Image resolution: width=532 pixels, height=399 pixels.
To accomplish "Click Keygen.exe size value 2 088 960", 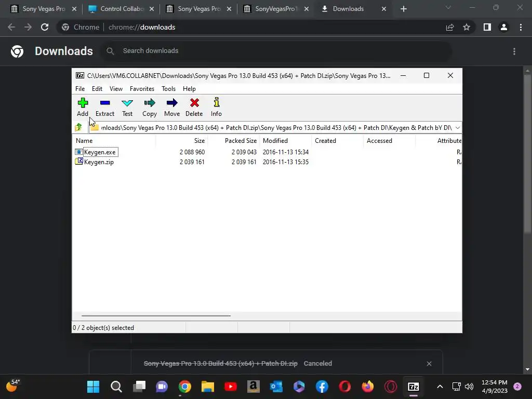I will tap(192, 152).
